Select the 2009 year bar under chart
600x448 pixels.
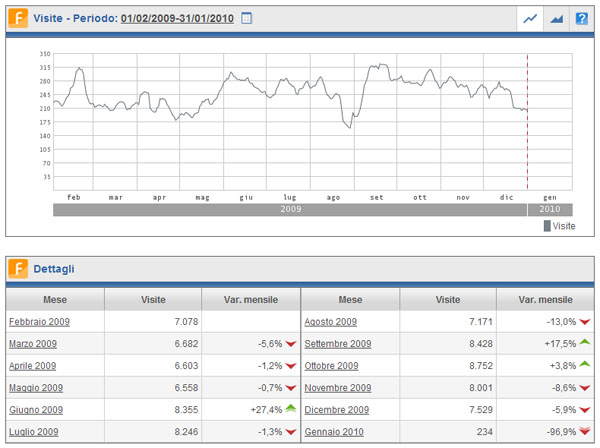[x=290, y=211]
